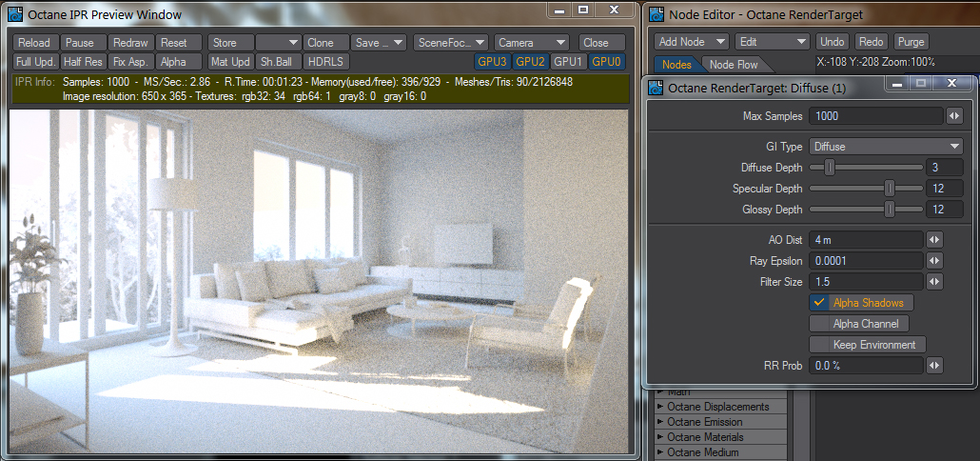Enable the Alpha Channel checkbox
Screen dimensions: 980x461
coord(859,324)
